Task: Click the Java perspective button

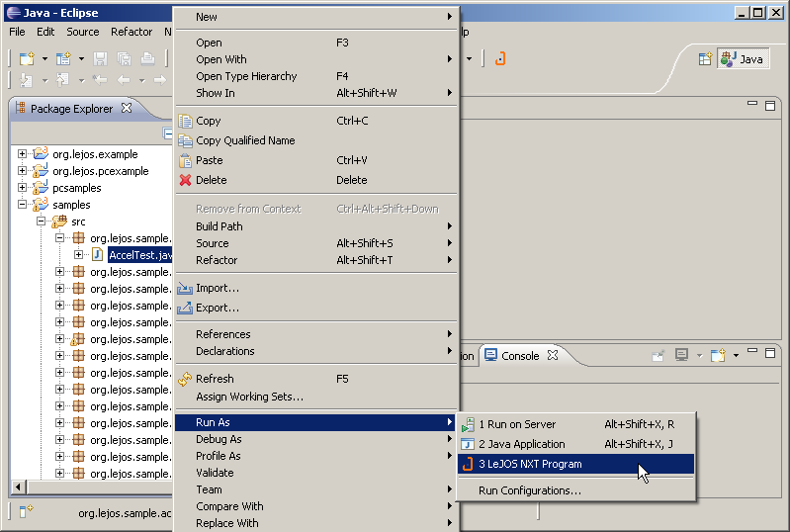Action: tap(743, 59)
